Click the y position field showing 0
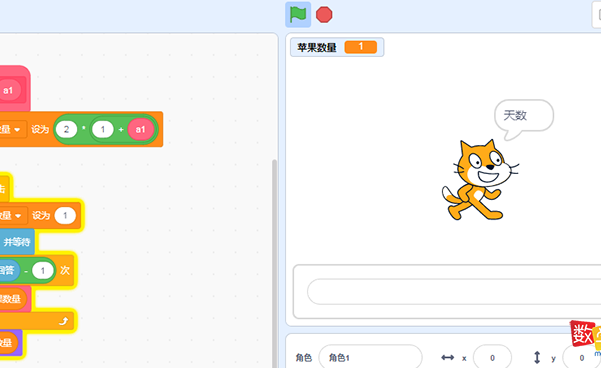601x368 pixels. (x=581, y=358)
